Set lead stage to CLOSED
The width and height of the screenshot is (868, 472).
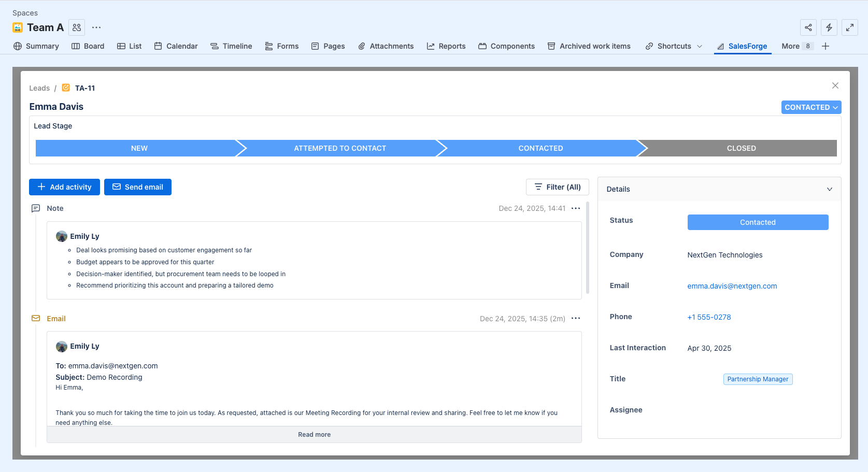pos(741,148)
